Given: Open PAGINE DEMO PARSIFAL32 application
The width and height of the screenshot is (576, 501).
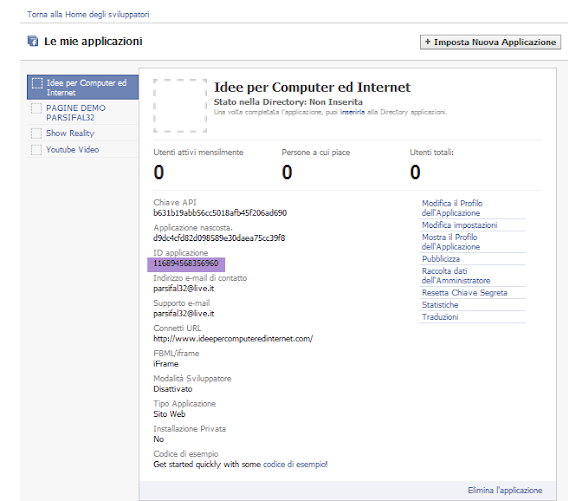Looking at the screenshot, I should (76, 113).
